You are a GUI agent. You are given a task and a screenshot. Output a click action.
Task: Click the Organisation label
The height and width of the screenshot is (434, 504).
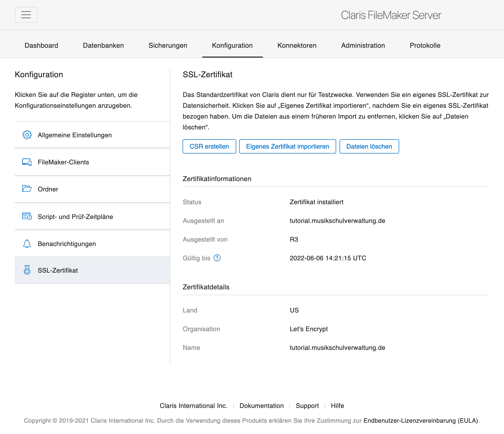coord(201,329)
